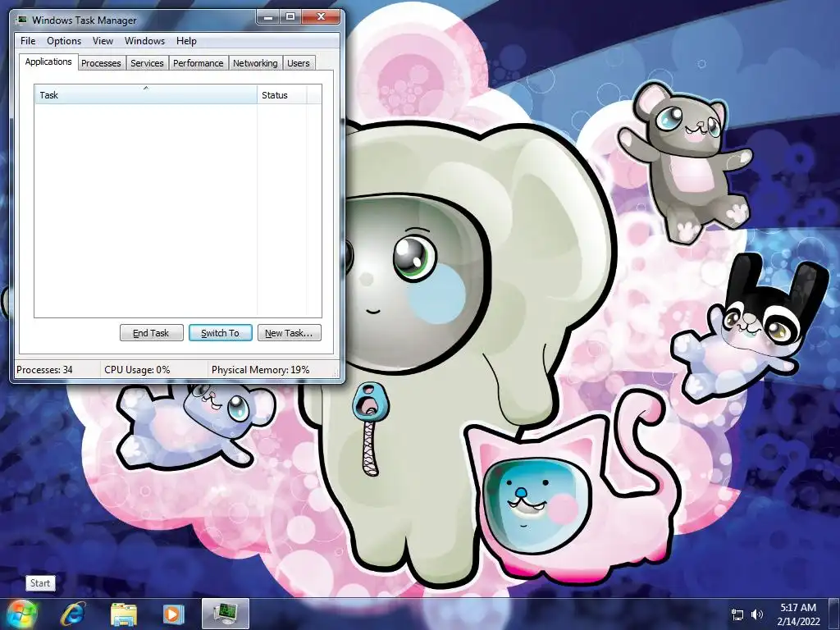
Task: Open the Options menu
Action: (64, 41)
